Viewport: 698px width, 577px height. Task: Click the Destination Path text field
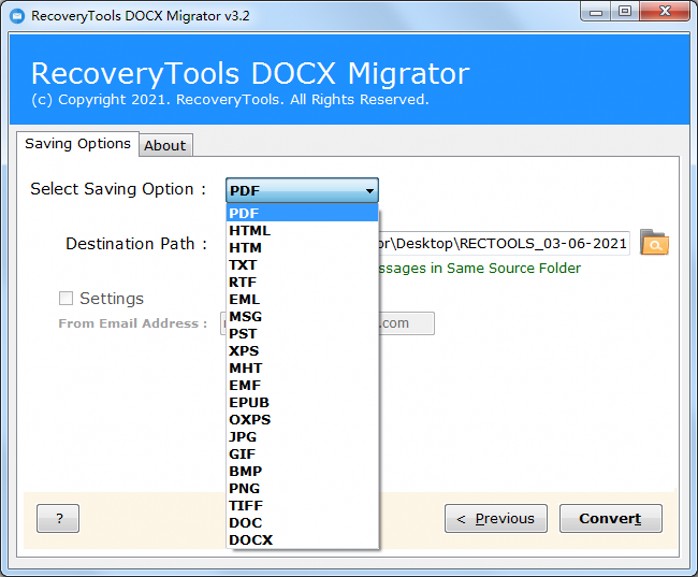tap(503, 244)
